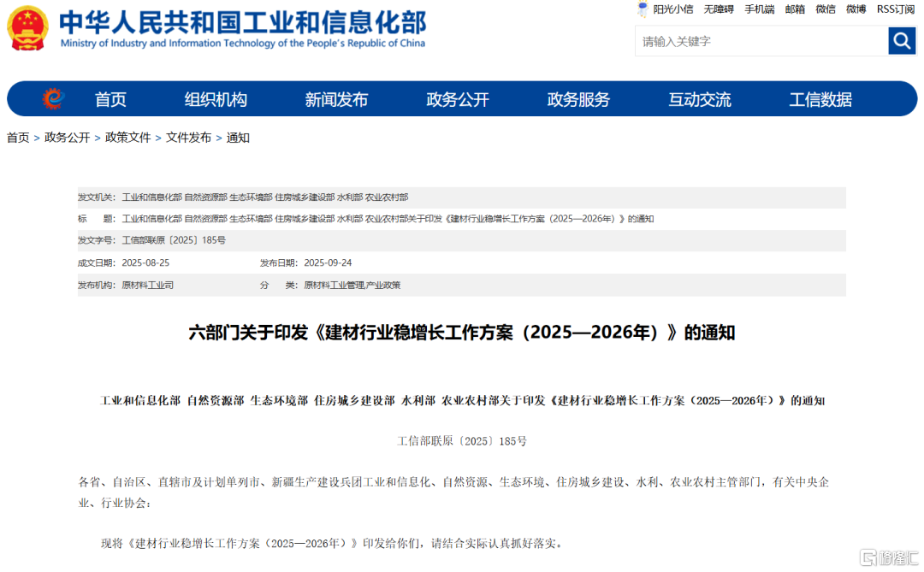Viewport: 924px width, 572px height.
Task: Go to 政务公开 in the main navigation bar
Action: click(x=458, y=99)
